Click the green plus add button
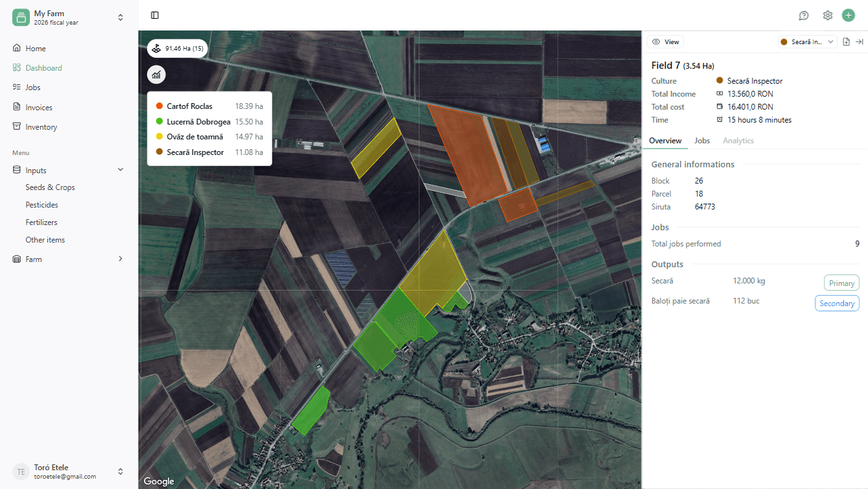 pos(848,16)
